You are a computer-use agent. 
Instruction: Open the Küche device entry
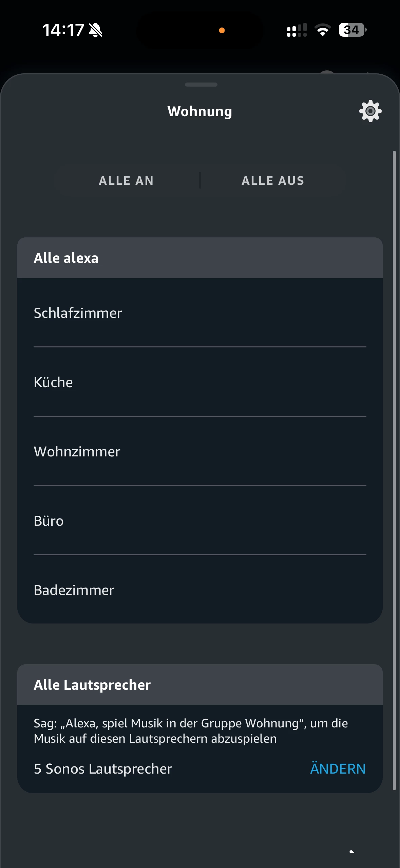54,382
